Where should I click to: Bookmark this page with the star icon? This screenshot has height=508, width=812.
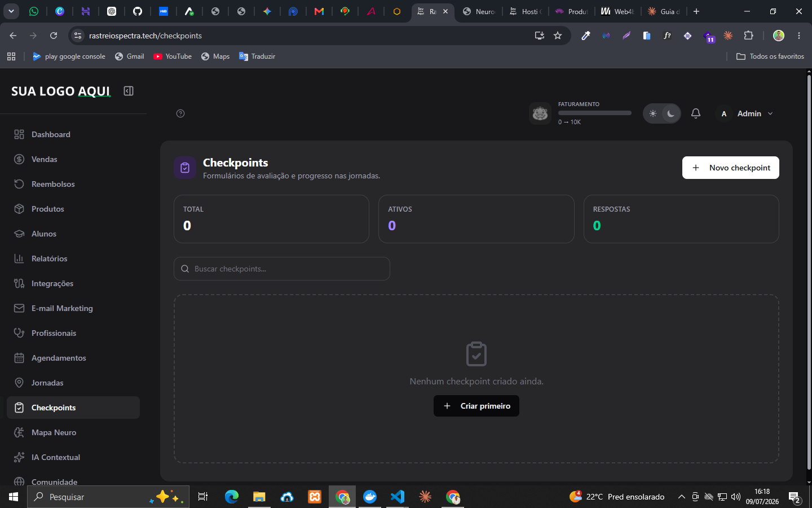(x=558, y=36)
